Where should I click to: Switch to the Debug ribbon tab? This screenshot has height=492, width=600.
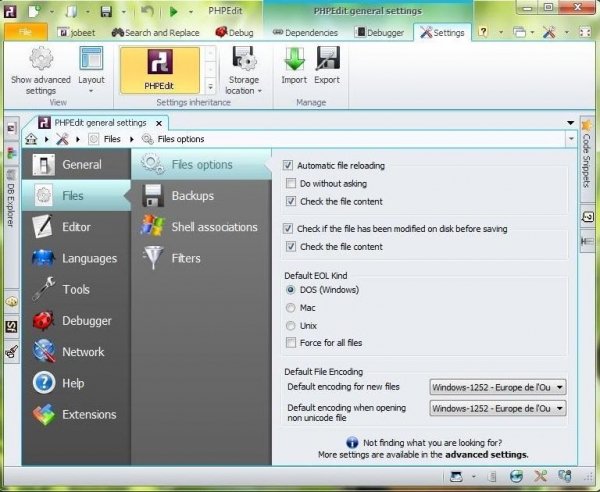point(234,33)
